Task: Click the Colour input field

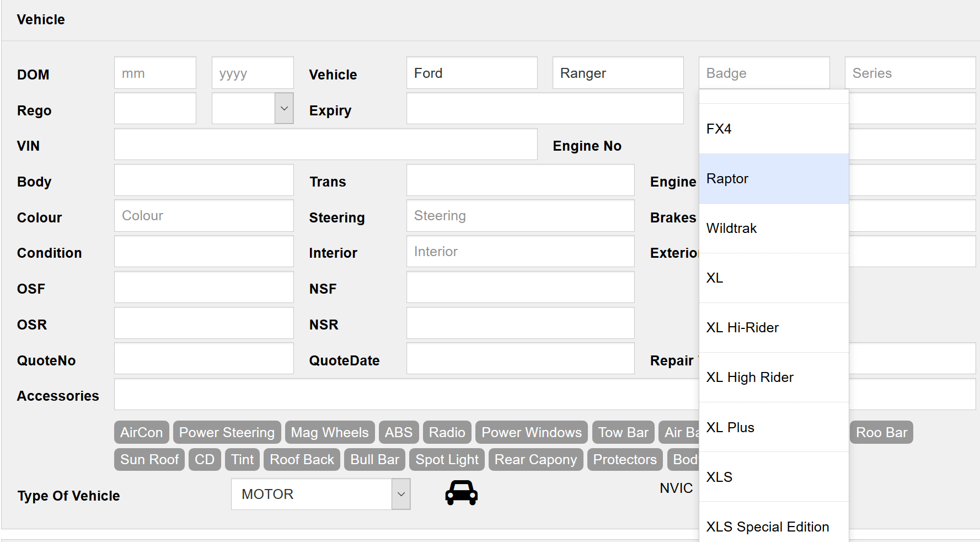Action: point(204,215)
